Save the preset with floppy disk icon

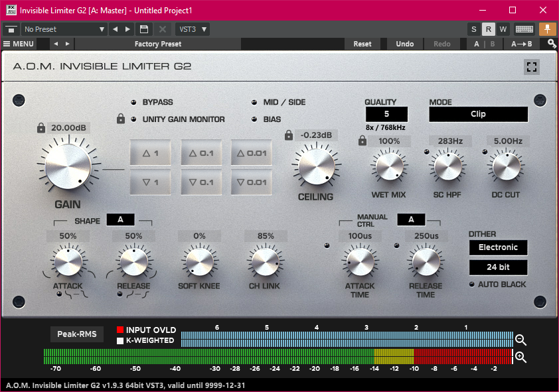coord(144,29)
